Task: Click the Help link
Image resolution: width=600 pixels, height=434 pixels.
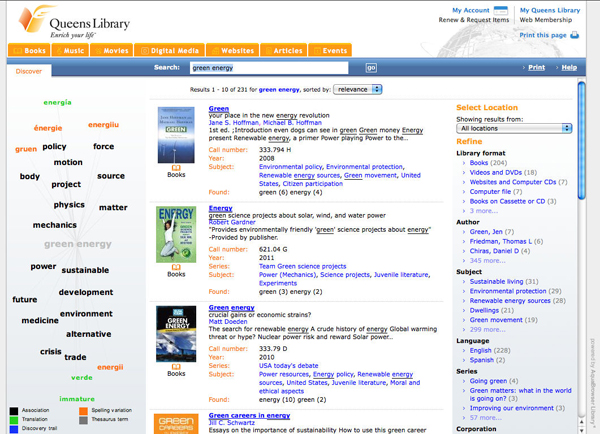Action: coord(569,68)
